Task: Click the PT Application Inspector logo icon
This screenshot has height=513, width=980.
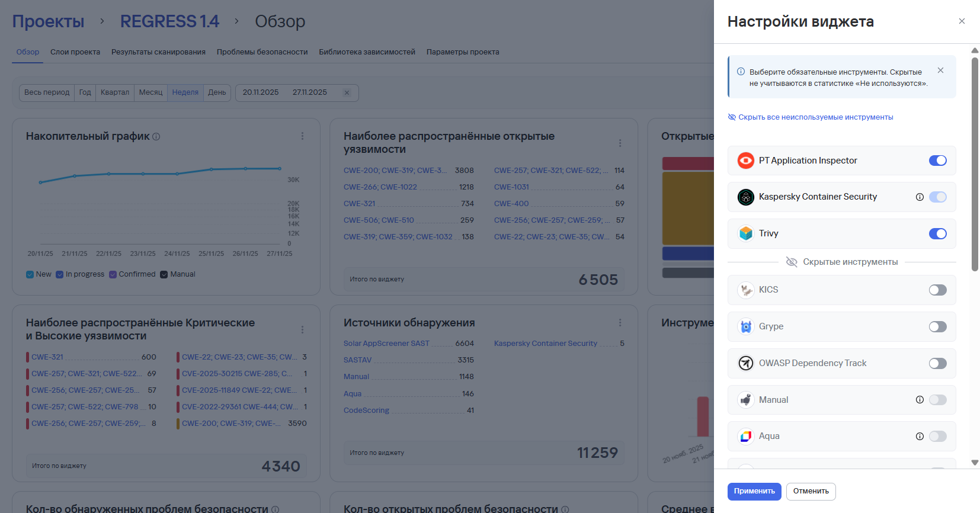Action: 745,161
